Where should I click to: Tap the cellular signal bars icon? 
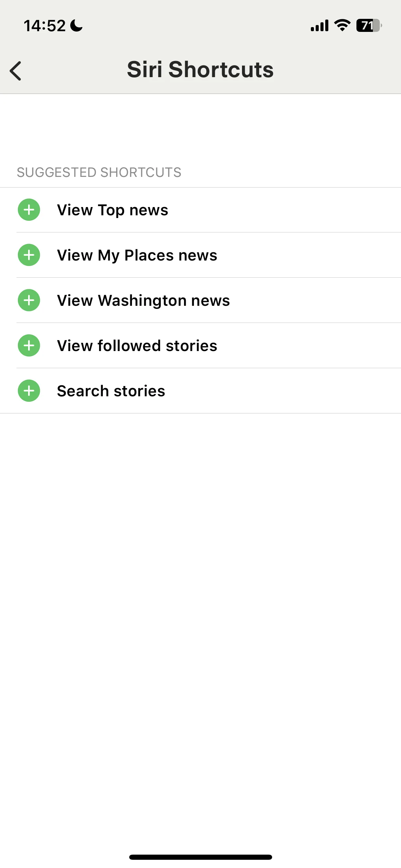[x=319, y=25]
